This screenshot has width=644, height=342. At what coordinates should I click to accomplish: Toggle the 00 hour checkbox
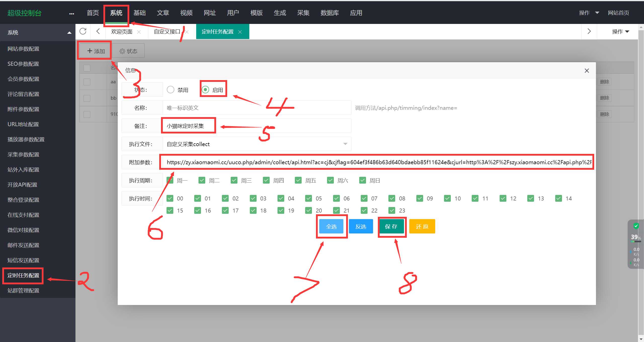tap(170, 198)
